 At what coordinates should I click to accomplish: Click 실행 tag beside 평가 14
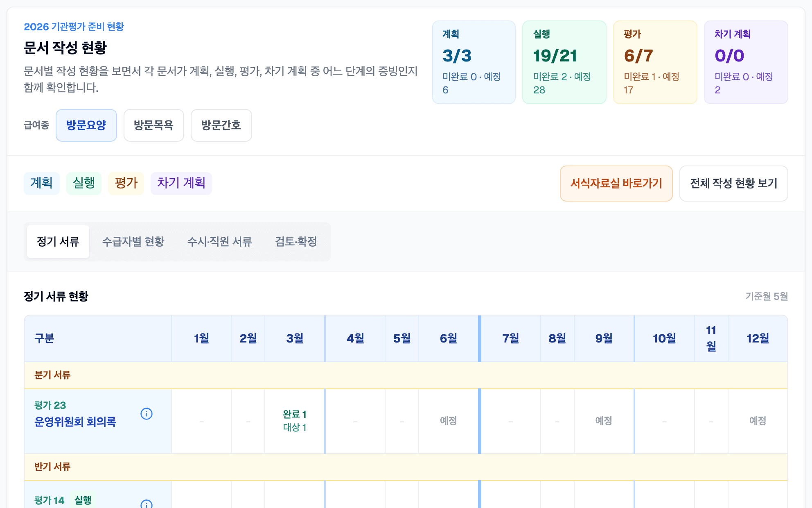coord(83,500)
